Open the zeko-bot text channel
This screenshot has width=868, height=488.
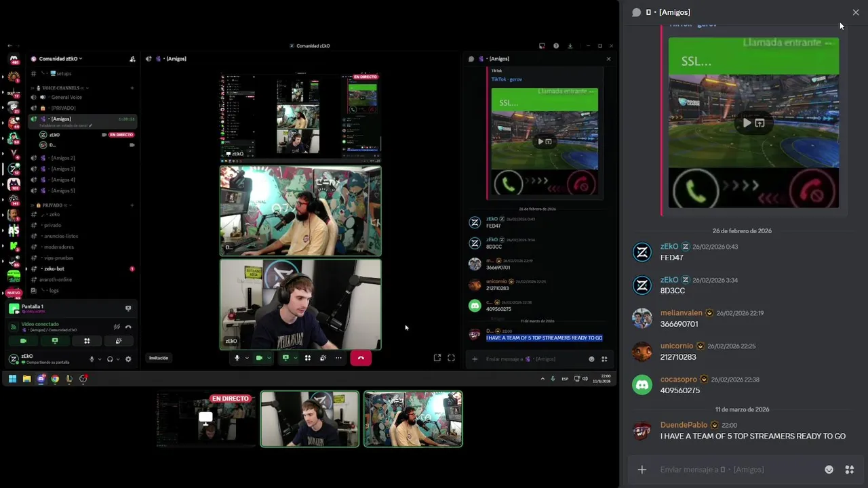[x=83, y=268]
